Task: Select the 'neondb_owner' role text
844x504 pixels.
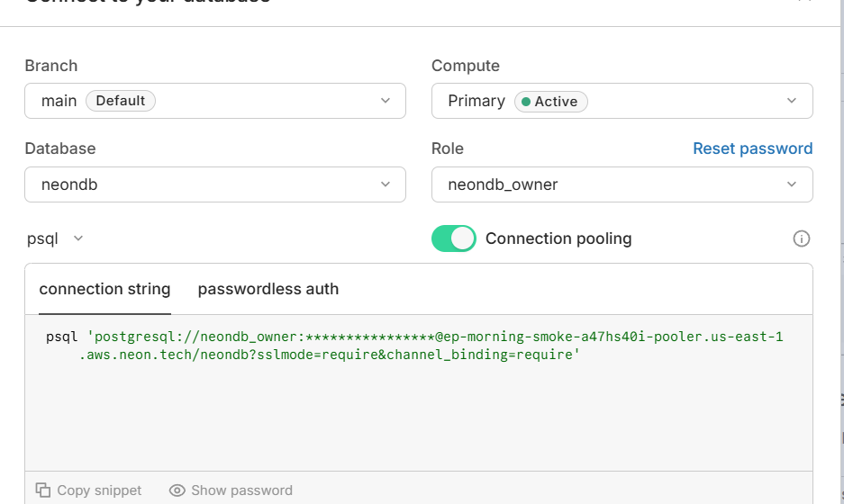Action: 503,184
